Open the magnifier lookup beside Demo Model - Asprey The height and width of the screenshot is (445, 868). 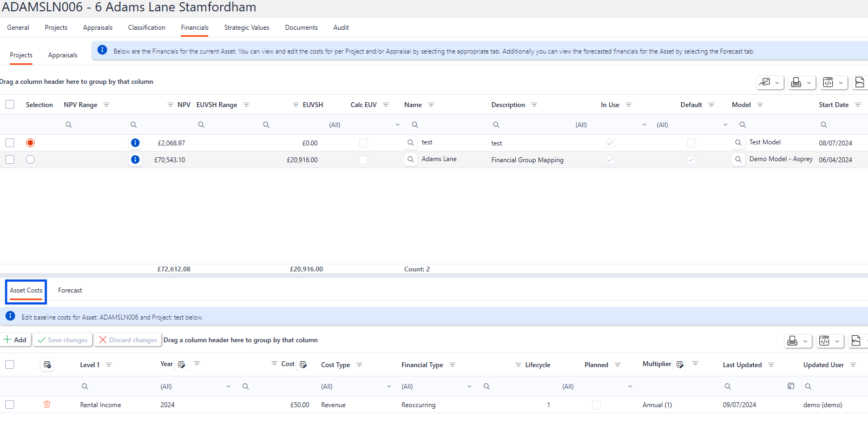point(738,160)
